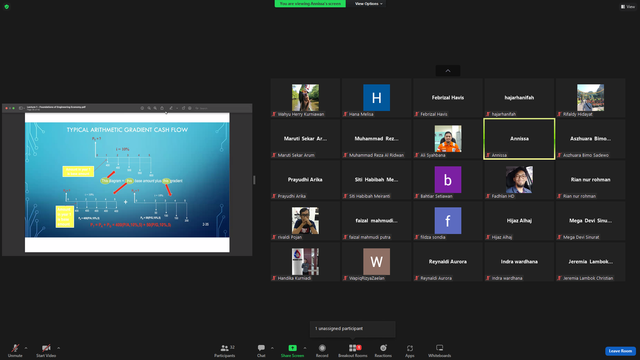Select Fadhlan HD's photo tile
The width and height of the screenshot is (640, 360).
pyautogui.click(x=519, y=180)
